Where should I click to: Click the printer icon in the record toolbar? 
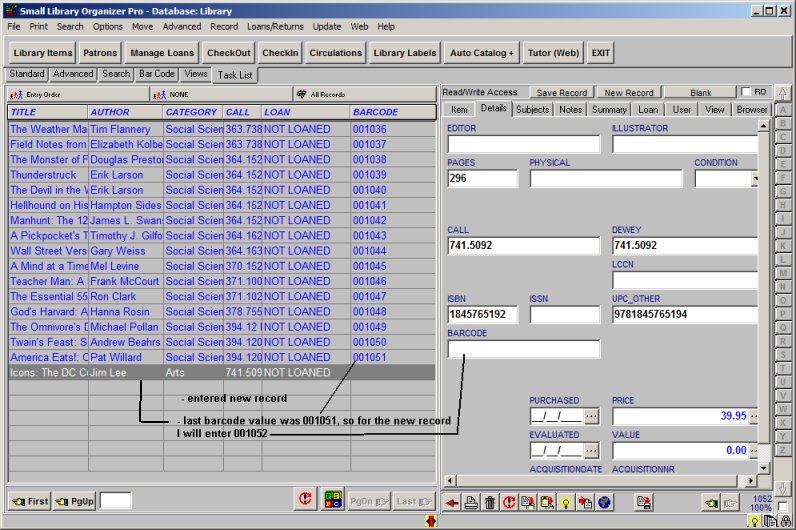coord(471,503)
